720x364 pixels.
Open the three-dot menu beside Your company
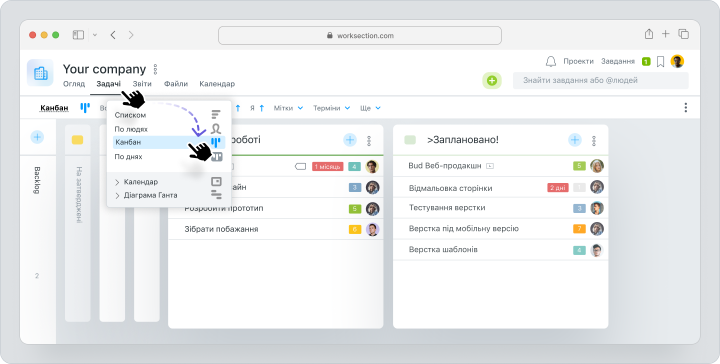click(x=155, y=69)
